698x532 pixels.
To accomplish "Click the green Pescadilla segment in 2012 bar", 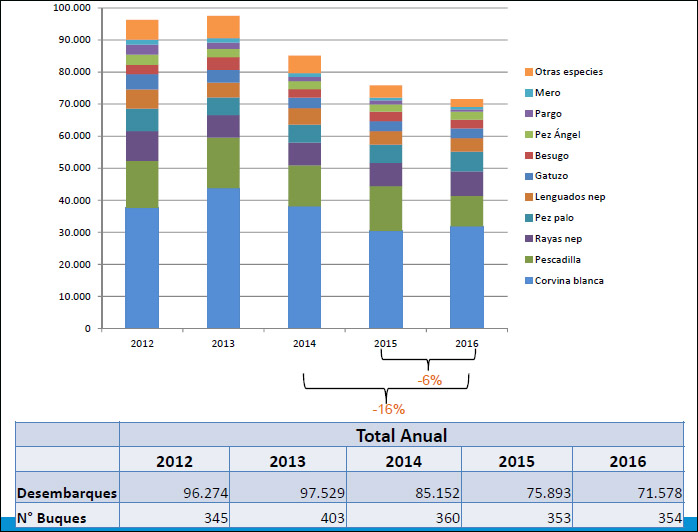I will 142,184.
